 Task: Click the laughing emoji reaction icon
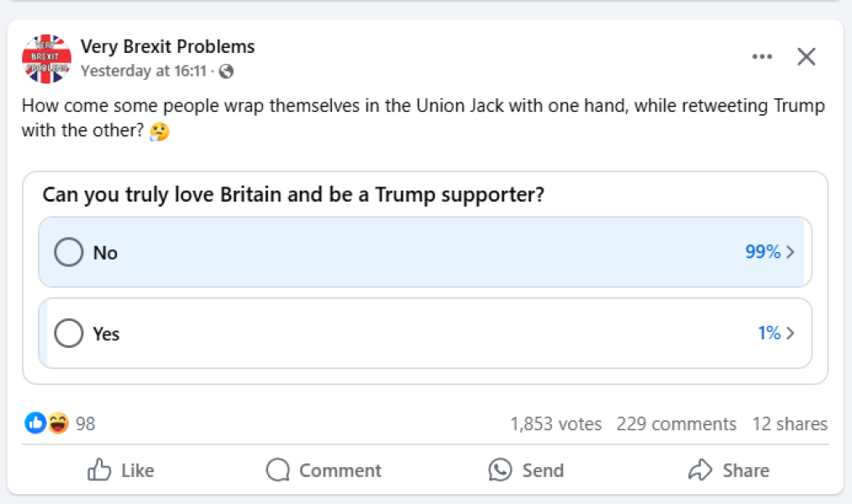coord(57,423)
